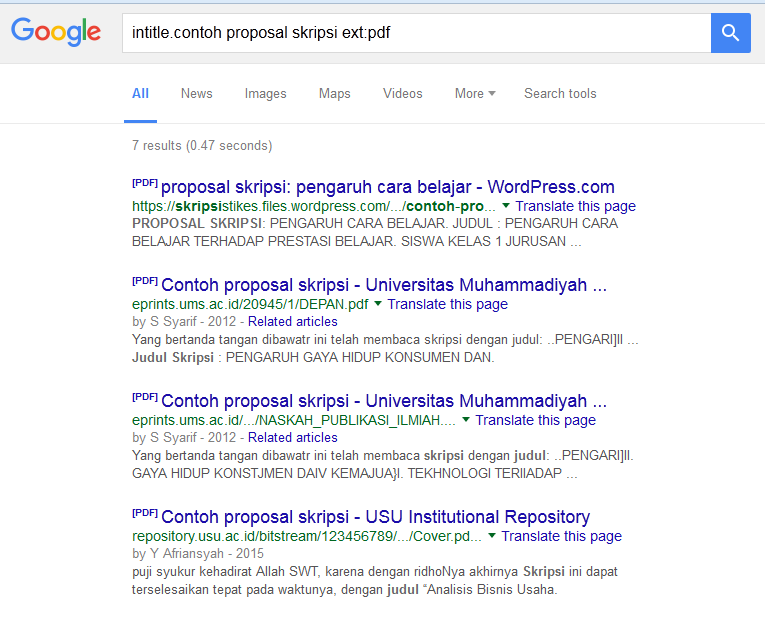Focus the search query input field
Image resolution: width=765 pixels, height=625 pixels.
pyautogui.click(x=416, y=33)
